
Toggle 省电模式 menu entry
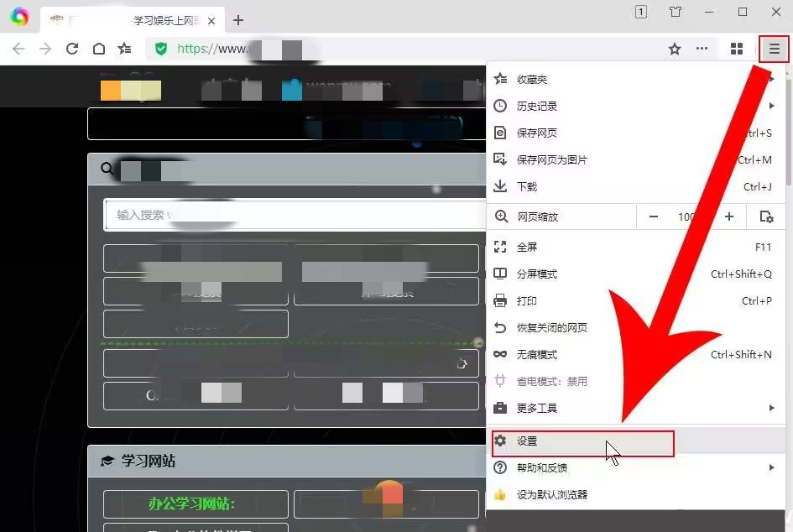tap(635, 381)
